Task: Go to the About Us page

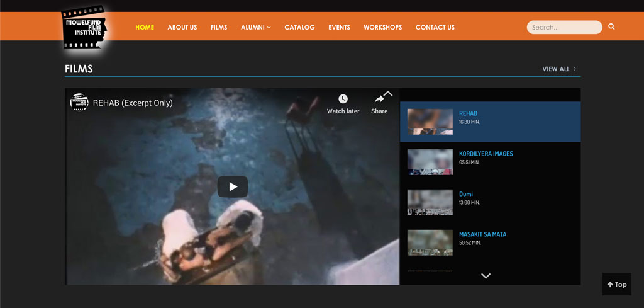Action: coord(182,27)
